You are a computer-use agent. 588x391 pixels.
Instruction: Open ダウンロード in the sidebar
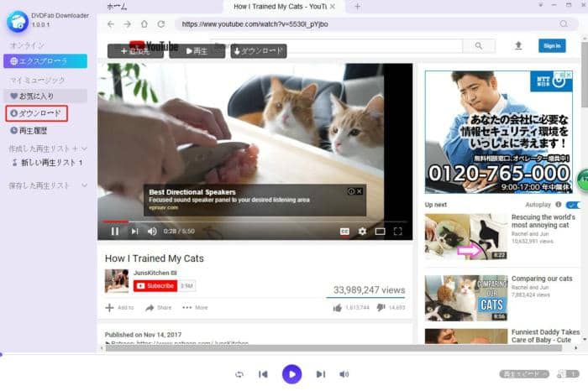[x=36, y=113]
